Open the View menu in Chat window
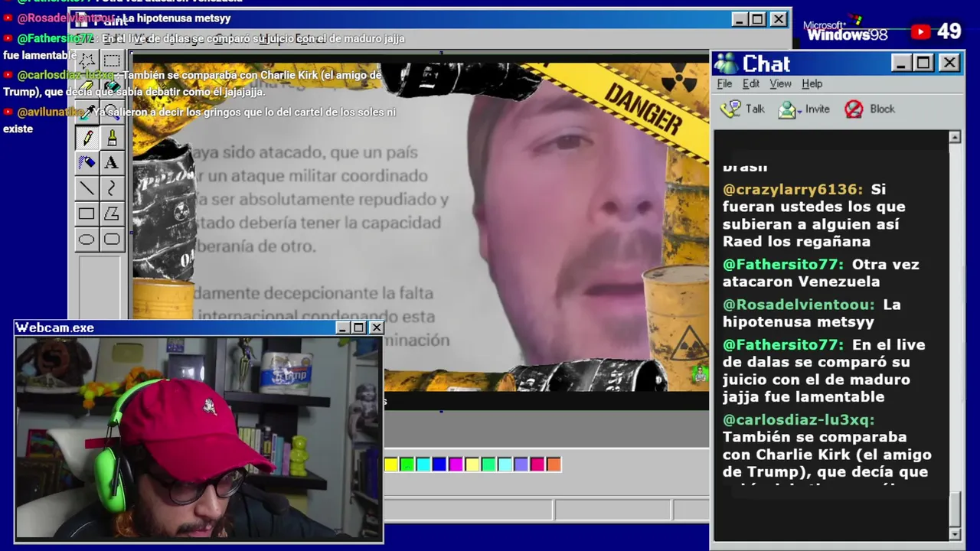This screenshot has width=980, height=551. 780,83
